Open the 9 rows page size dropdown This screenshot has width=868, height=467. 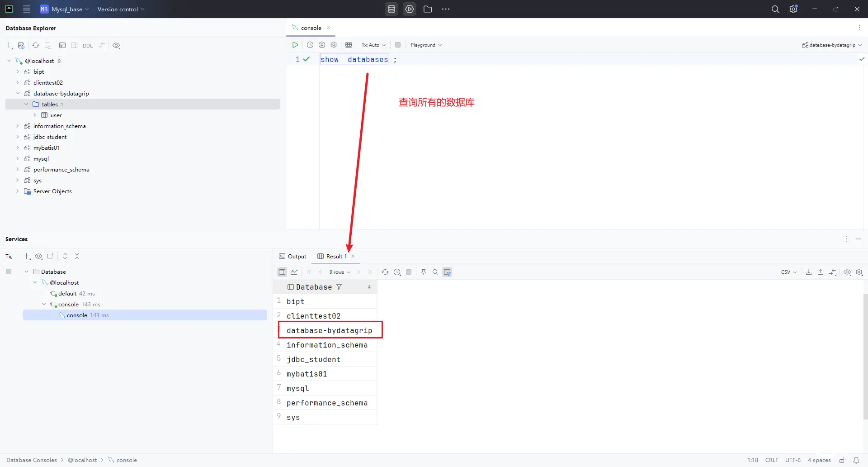tap(340, 272)
